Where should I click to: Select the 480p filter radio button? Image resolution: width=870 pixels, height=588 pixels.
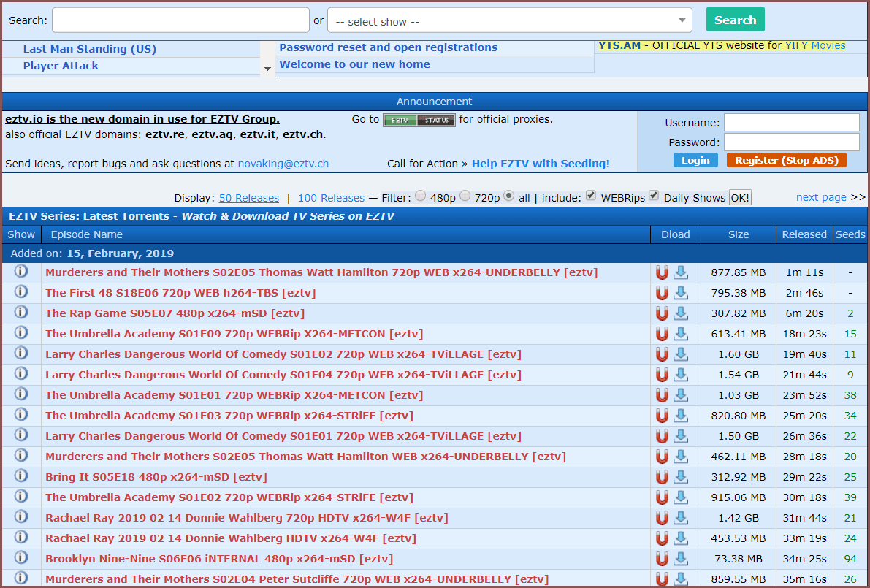click(421, 196)
